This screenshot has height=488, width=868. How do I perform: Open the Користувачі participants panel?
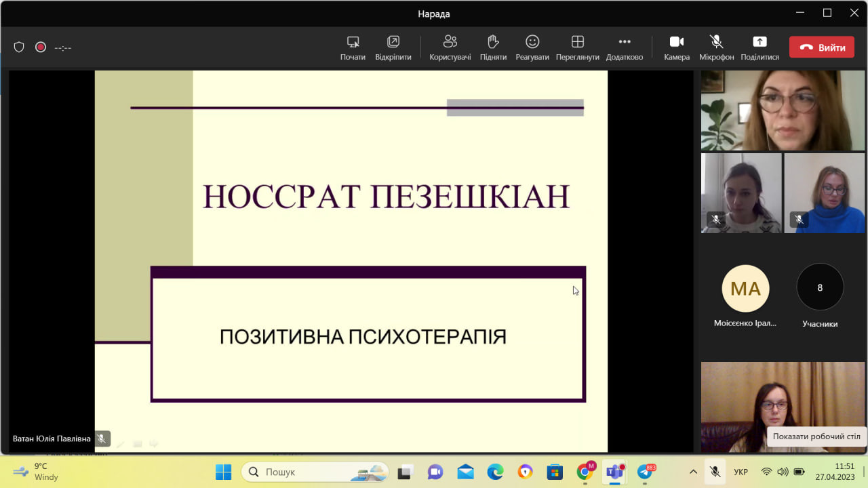[x=450, y=47]
